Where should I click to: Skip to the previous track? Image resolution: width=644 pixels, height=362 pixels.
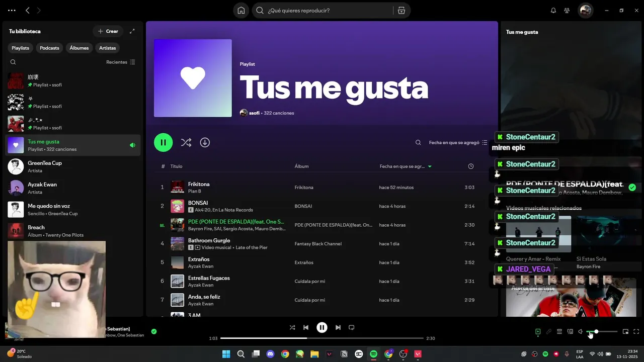[306, 327]
